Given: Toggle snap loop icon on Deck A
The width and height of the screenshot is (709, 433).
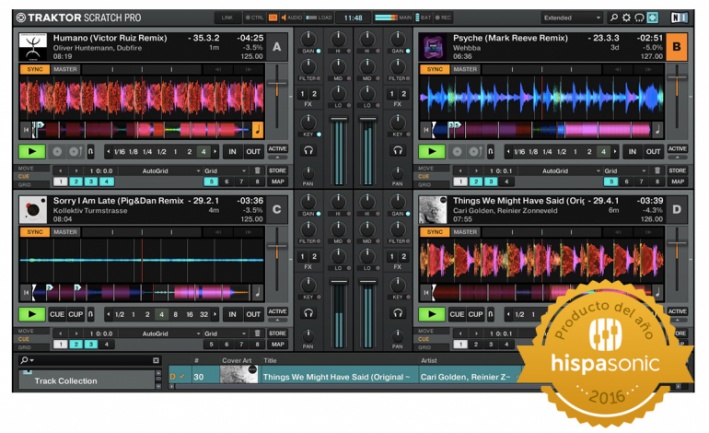Looking at the screenshot, I should click(x=90, y=151).
